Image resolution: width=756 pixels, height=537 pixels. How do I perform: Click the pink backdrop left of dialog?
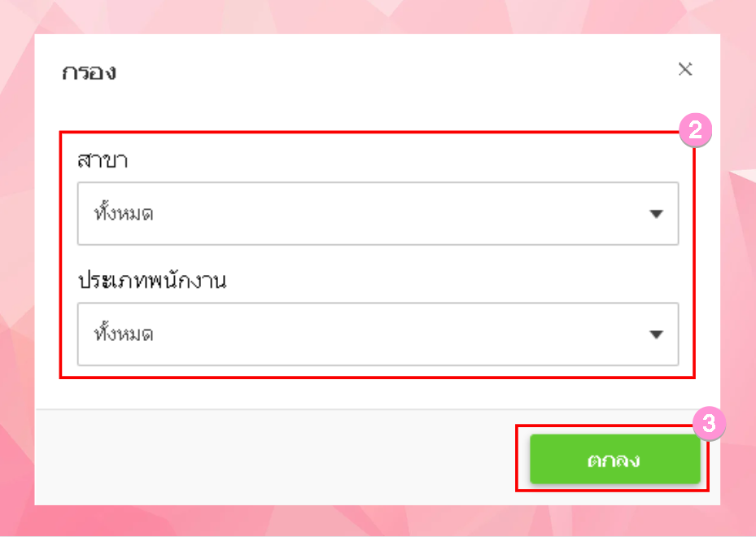pos(16,268)
